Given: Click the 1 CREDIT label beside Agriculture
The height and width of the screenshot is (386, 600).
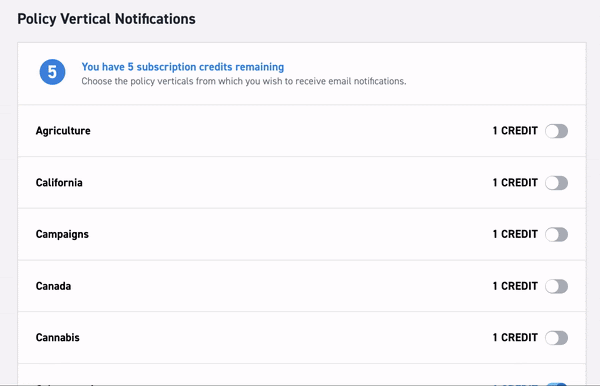Looking at the screenshot, I should (515, 131).
